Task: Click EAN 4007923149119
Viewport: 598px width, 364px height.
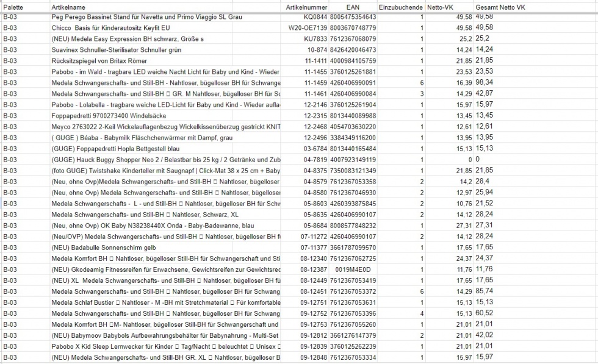Action: coord(353,160)
